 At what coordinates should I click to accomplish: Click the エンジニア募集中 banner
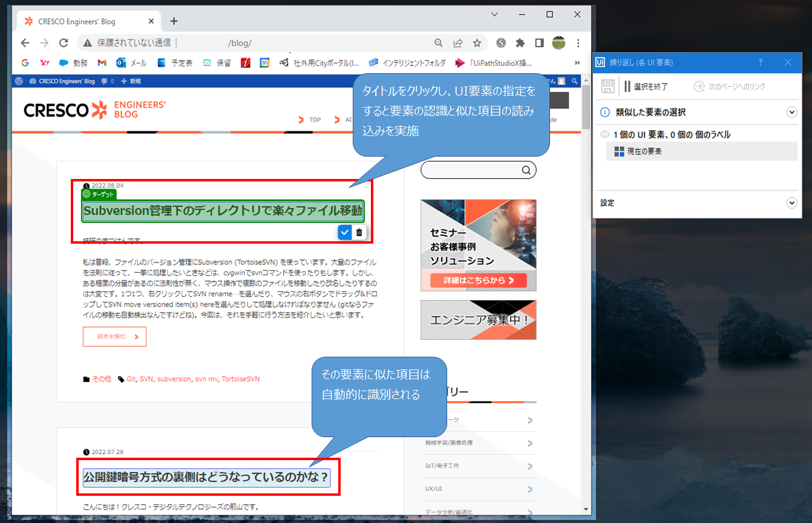click(x=479, y=320)
